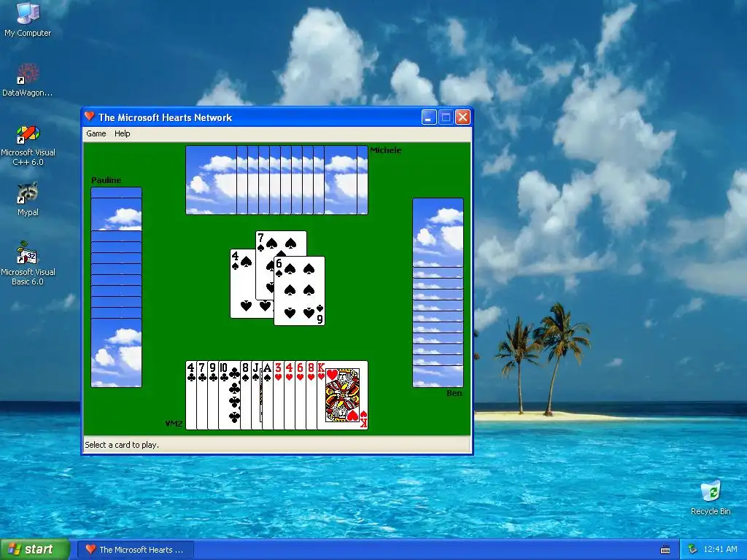Play the 6 of hearts
747x560 pixels.
coord(300,395)
